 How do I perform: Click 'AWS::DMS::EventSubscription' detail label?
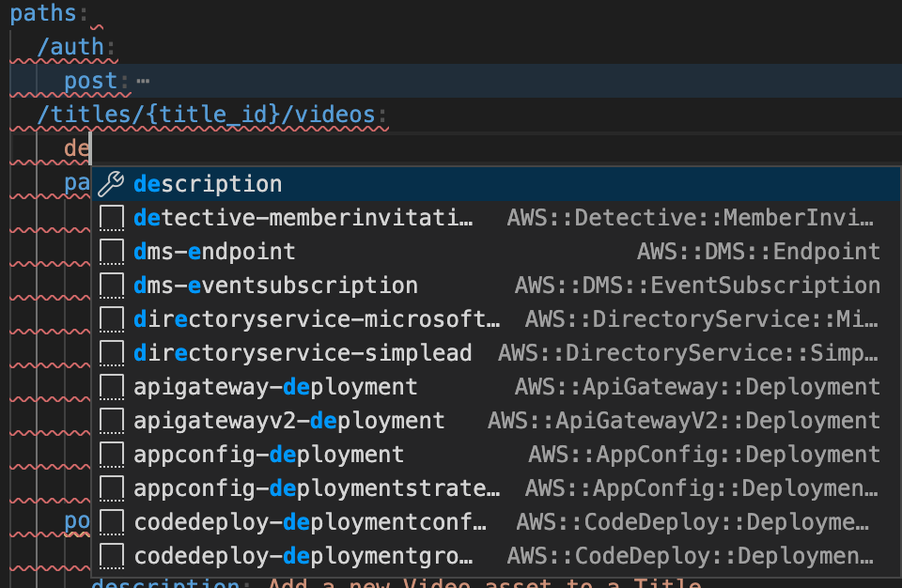[x=697, y=286]
